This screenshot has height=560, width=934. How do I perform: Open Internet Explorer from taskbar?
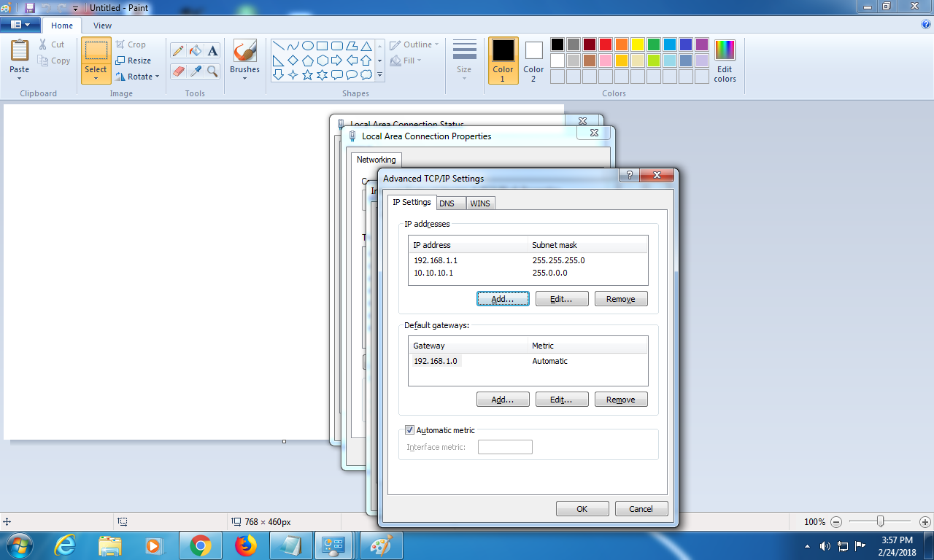point(65,545)
